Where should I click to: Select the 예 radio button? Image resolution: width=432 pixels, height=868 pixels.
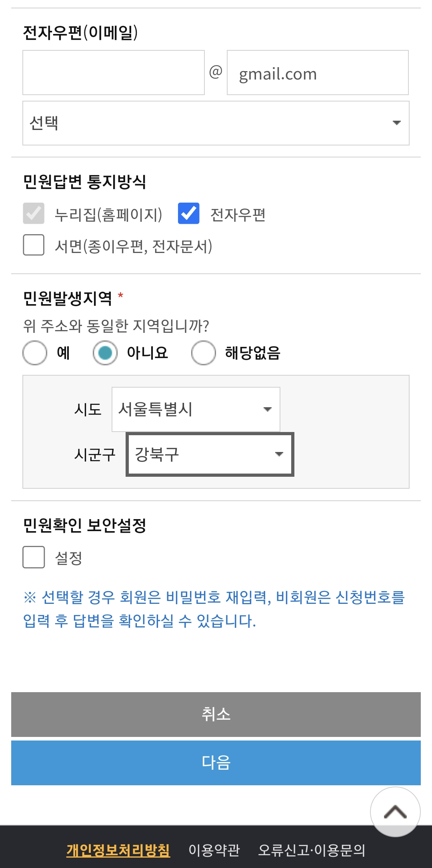click(x=34, y=352)
